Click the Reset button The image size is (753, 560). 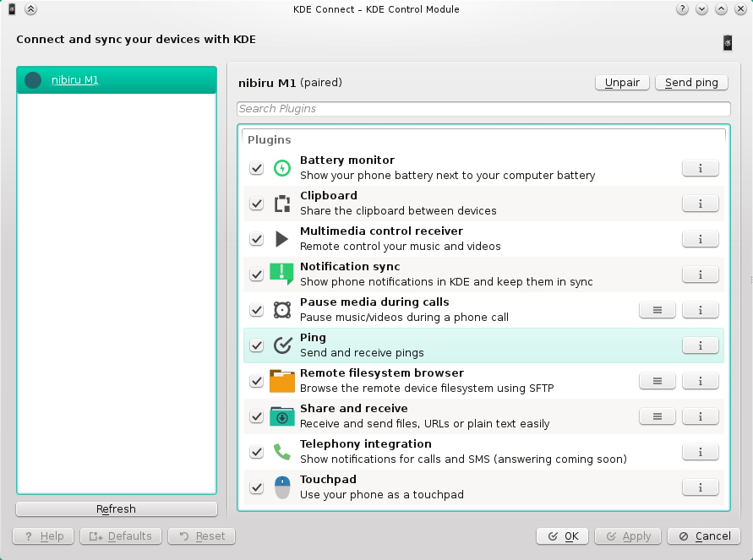[202, 536]
